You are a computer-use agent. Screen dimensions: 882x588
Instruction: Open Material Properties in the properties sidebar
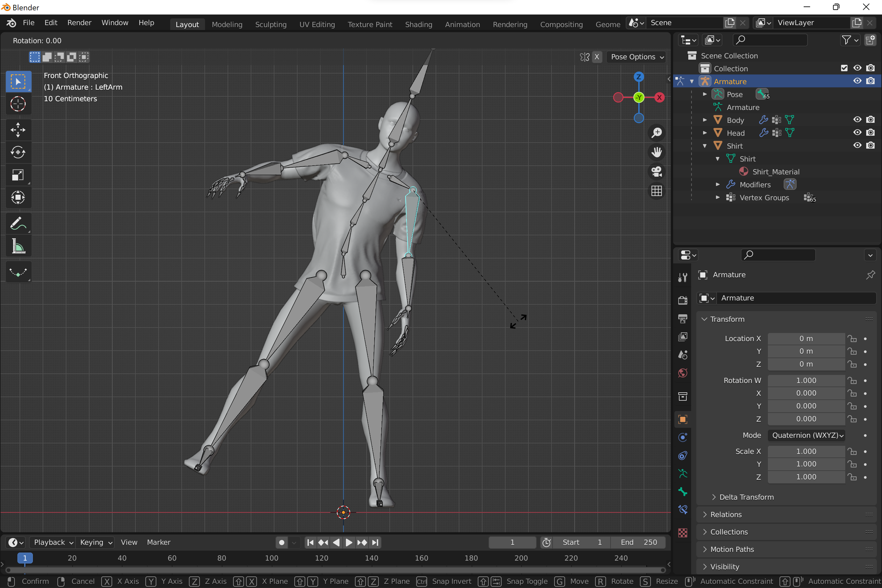point(682,533)
